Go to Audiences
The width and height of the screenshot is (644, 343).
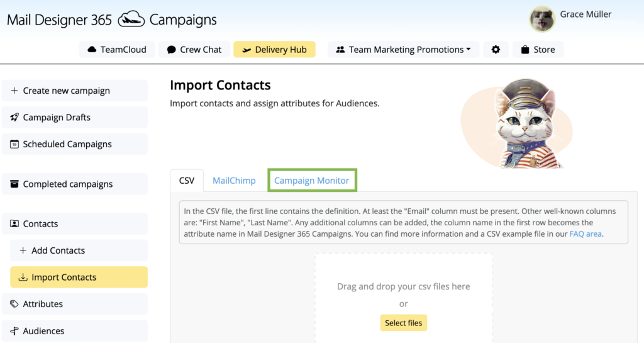coord(75,330)
